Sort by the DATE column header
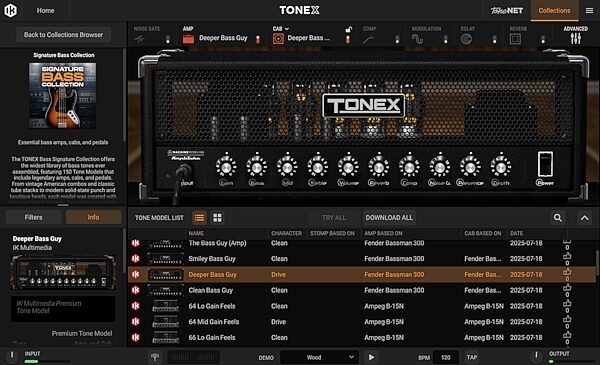Viewport: 600px width, 365px height. click(x=516, y=233)
